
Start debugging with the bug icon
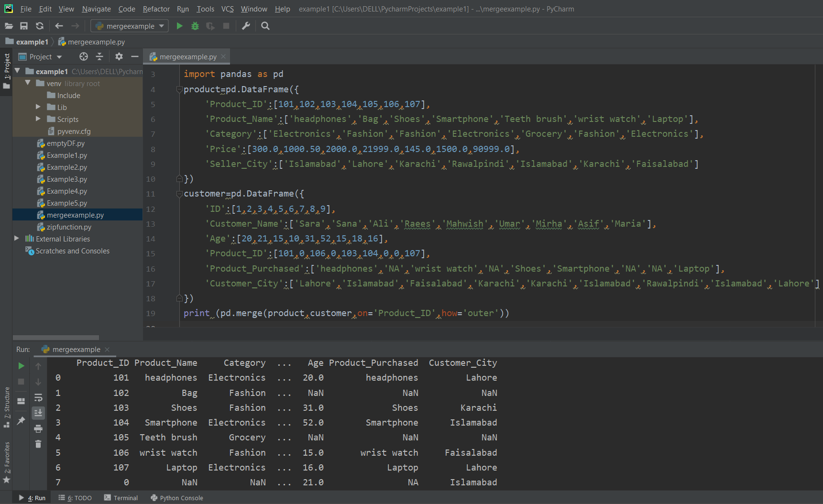[195, 26]
